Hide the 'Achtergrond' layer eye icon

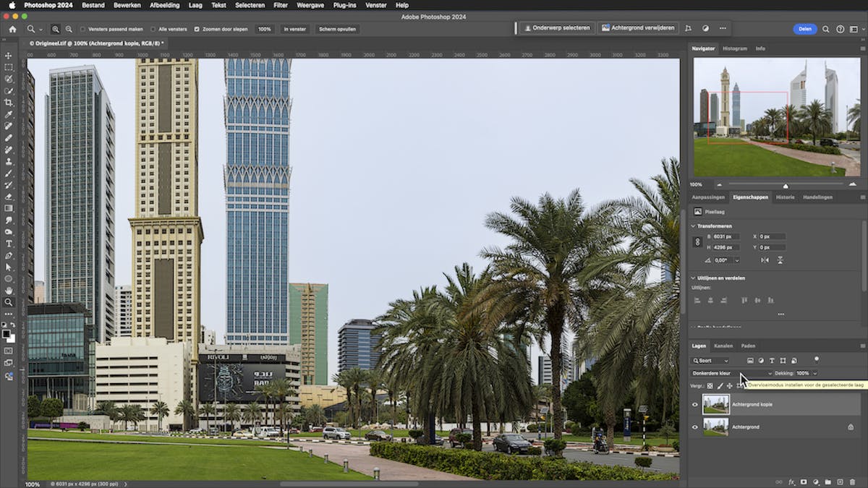(x=695, y=427)
